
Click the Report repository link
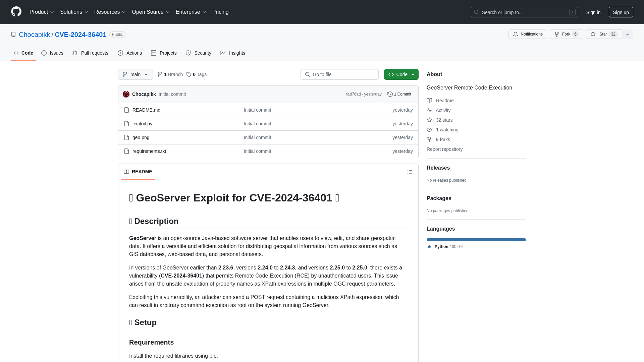tap(444, 149)
